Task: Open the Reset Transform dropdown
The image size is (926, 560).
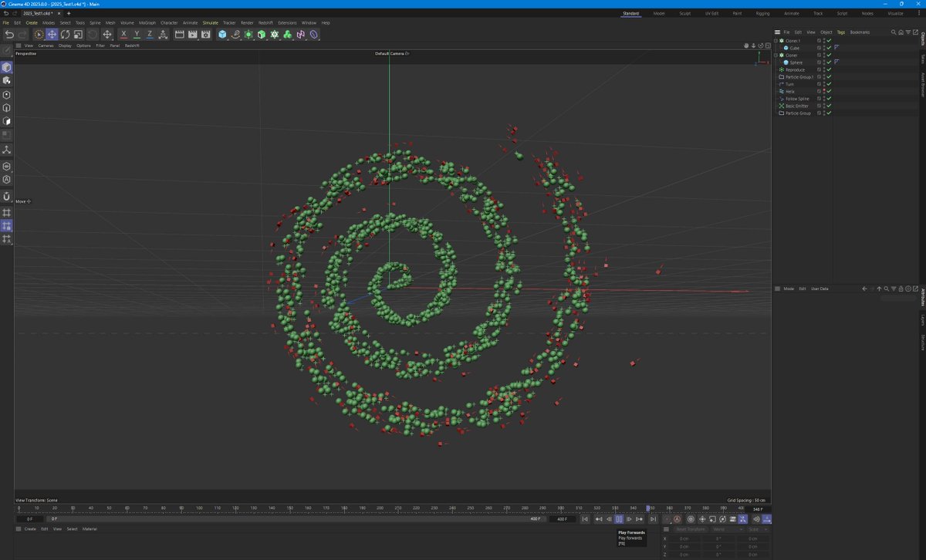Action: (x=691, y=529)
